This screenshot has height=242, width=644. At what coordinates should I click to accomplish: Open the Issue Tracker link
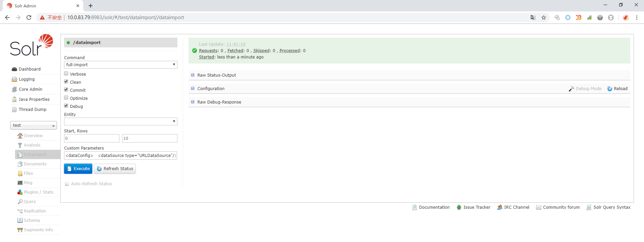click(x=473, y=207)
